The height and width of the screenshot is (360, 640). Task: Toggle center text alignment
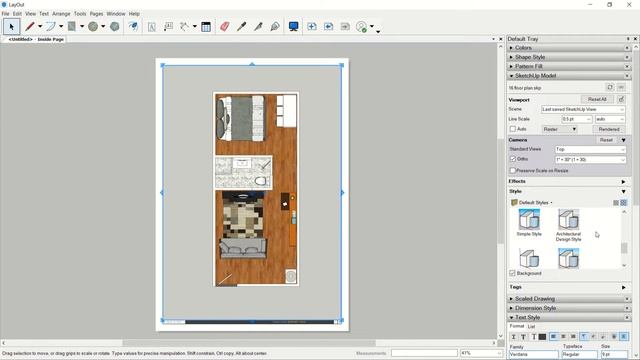(563, 336)
